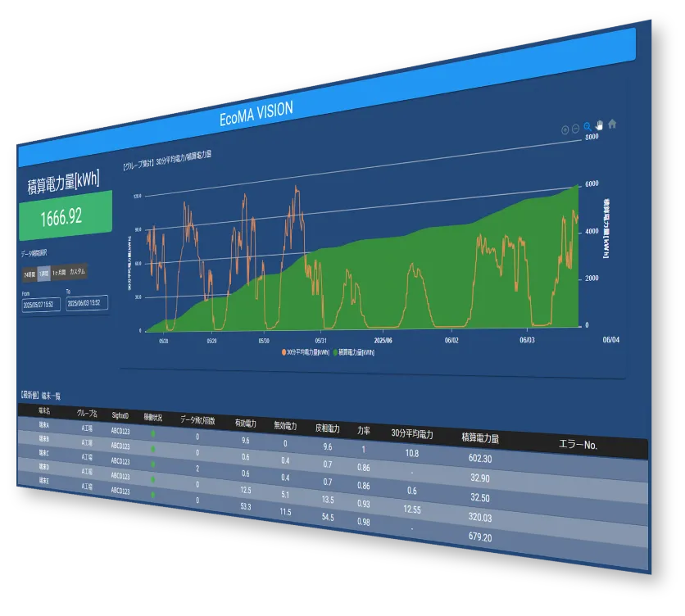Click the EcoMA VISION header title

(256, 114)
